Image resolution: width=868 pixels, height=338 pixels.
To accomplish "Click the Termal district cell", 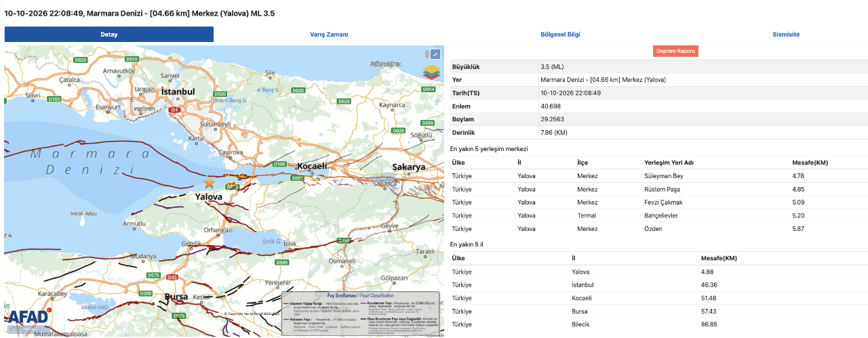I will (587, 215).
